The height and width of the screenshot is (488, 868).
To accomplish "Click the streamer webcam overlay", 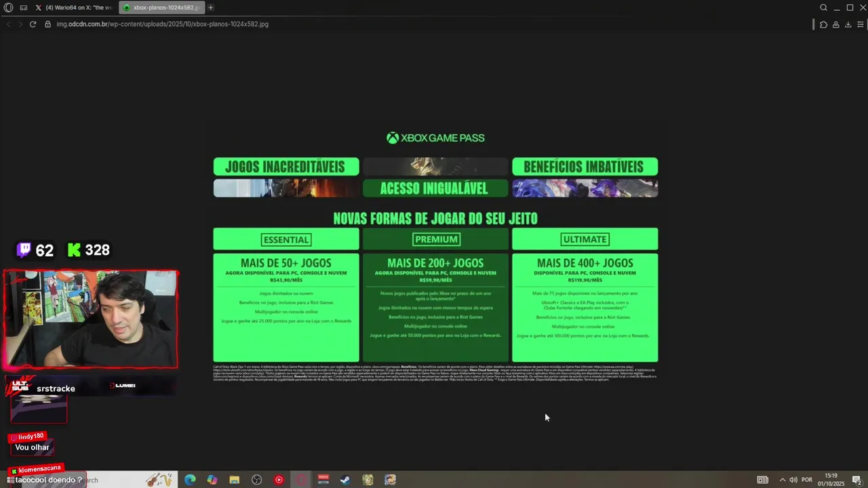I will 91,319.
